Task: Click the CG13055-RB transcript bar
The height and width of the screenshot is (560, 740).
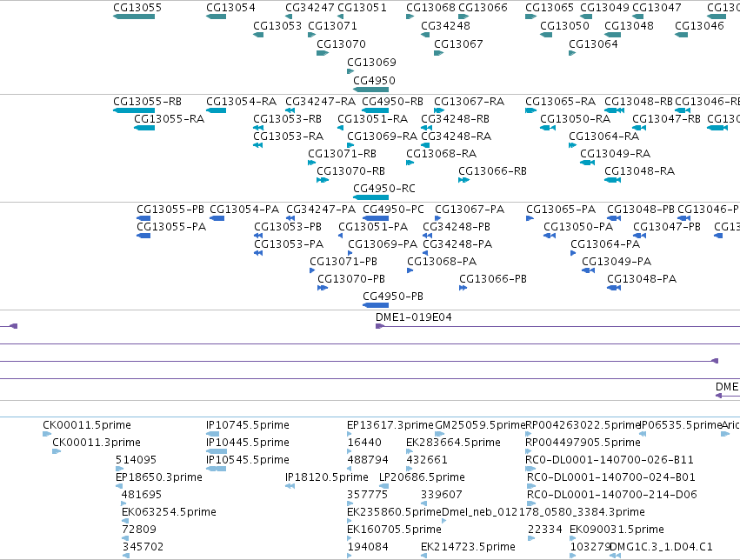Action: coord(134,110)
